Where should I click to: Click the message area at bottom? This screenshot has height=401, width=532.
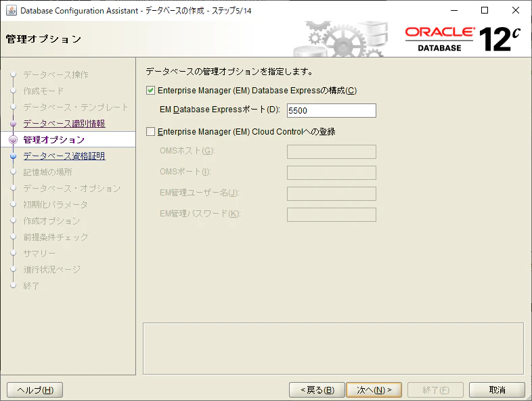[x=333, y=348]
